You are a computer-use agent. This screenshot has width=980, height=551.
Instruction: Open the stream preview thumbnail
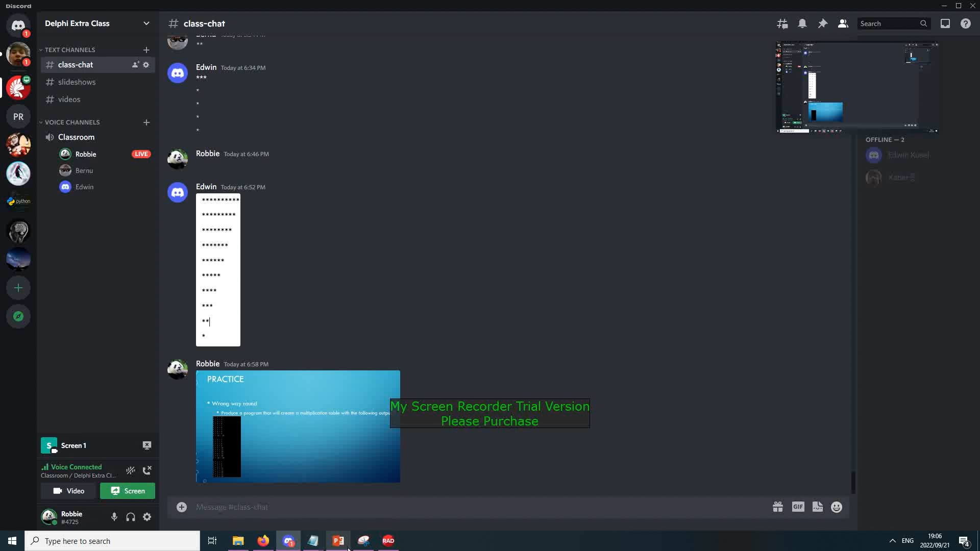[x=857, y=87]
